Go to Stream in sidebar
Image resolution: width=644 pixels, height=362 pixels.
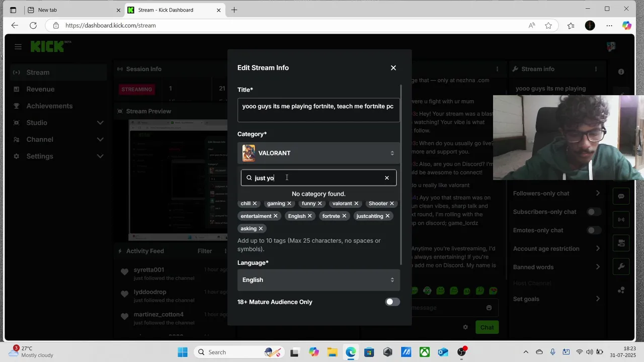58,72
